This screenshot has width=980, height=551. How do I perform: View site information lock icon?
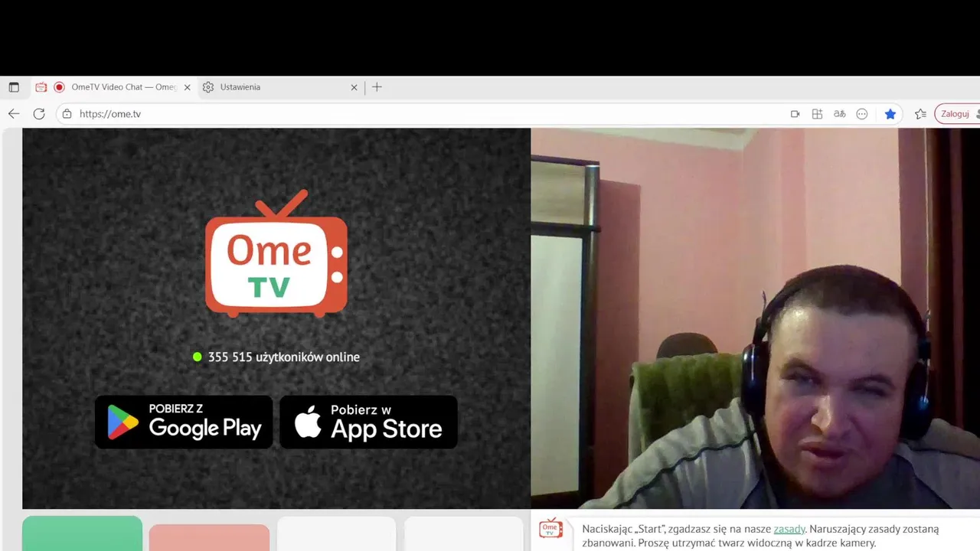pos(67,114)
